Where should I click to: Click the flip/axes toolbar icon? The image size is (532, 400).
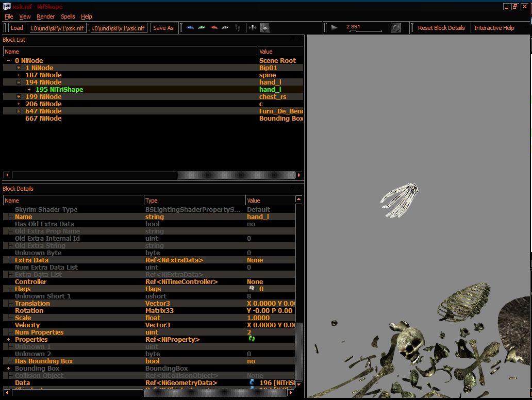pos(252,28)
